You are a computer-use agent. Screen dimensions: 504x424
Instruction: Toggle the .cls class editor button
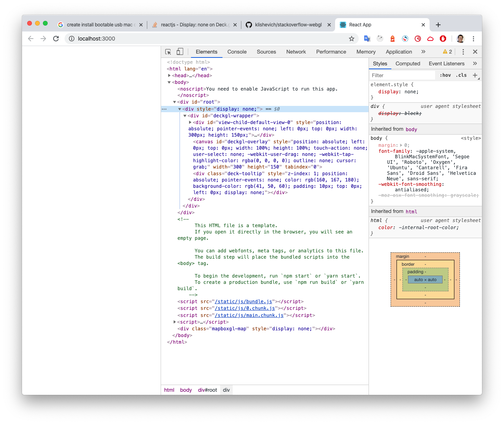tap(461, 75)
